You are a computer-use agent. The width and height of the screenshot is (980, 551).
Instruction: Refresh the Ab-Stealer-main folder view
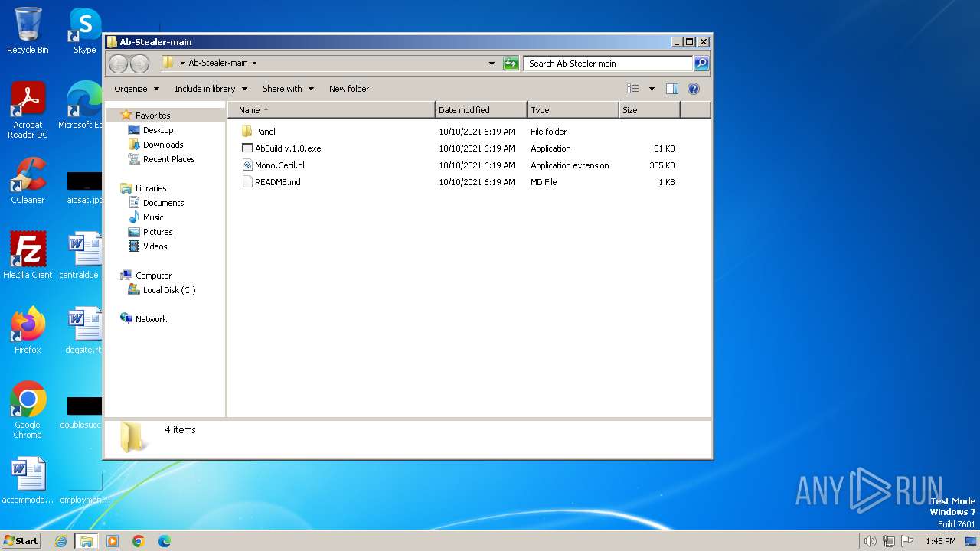pos(511,64)
